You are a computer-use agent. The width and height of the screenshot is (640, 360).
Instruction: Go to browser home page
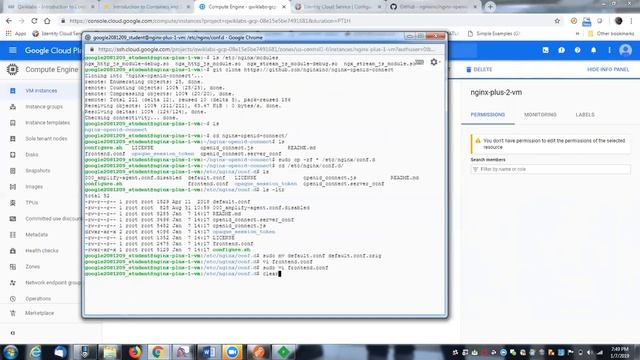click(x=47, y=21)
